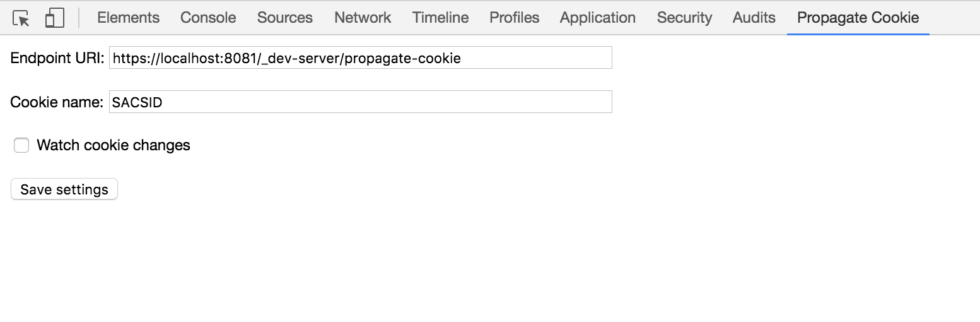Image resolution: width=980 pixels, height=322 pixels.
Task: Click the 'Watch cookie changes' label text
Action: click(x=114, y=145)
